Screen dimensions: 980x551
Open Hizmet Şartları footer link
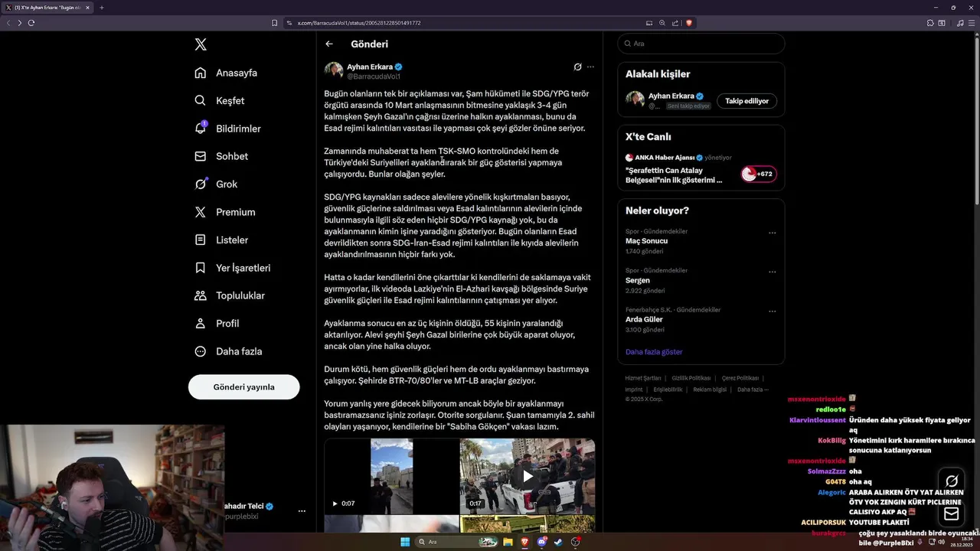[643, 378]
